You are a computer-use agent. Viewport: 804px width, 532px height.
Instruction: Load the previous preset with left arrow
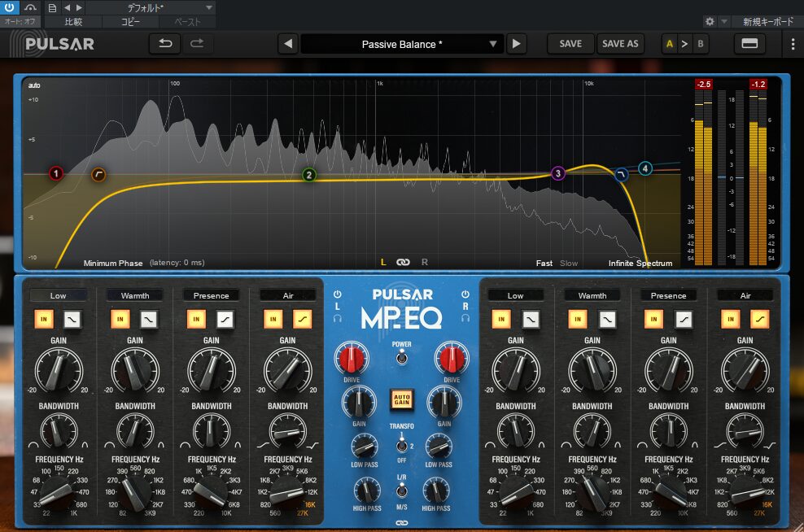pyautogui.click(x=287, y=44)
